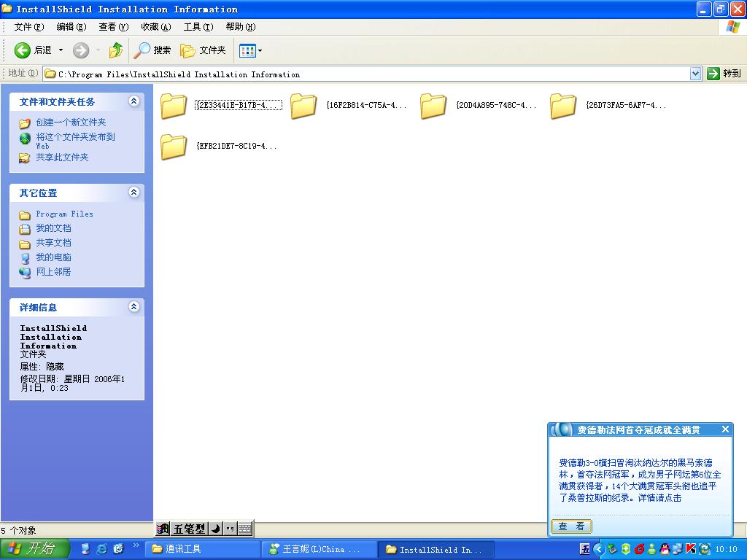Expand quick launch overflow chevron
Screen dimensions: 747x560
[x=136, y=545]
